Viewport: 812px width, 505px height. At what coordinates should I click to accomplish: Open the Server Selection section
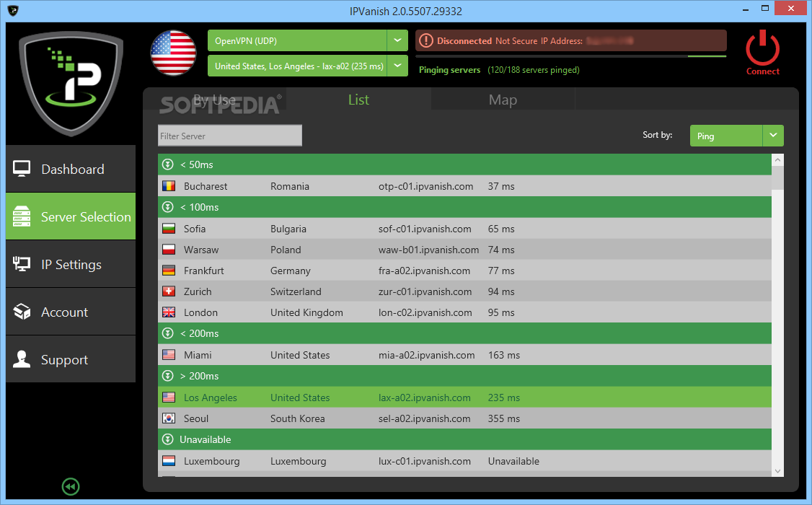point(71,216)
